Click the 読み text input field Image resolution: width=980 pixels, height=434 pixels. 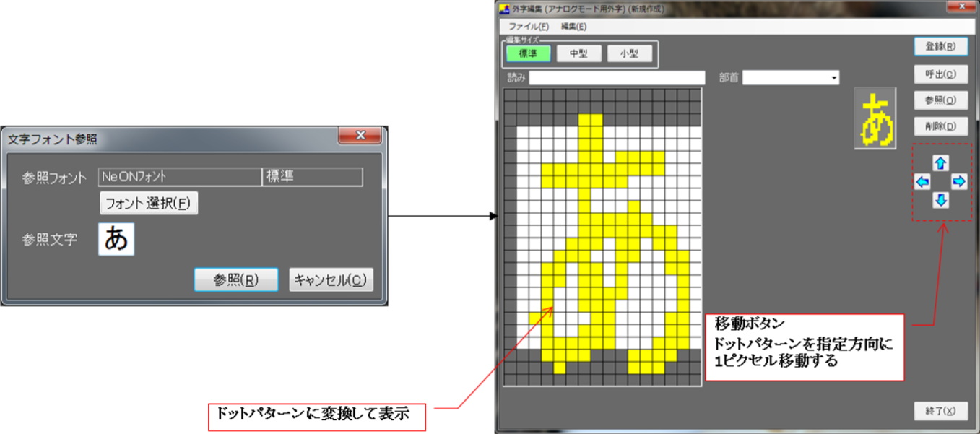click(x=617, y=77)
